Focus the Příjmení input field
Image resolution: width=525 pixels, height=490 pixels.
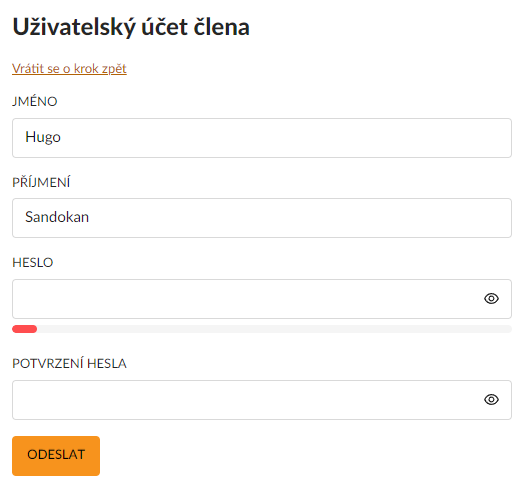point(262,218)
